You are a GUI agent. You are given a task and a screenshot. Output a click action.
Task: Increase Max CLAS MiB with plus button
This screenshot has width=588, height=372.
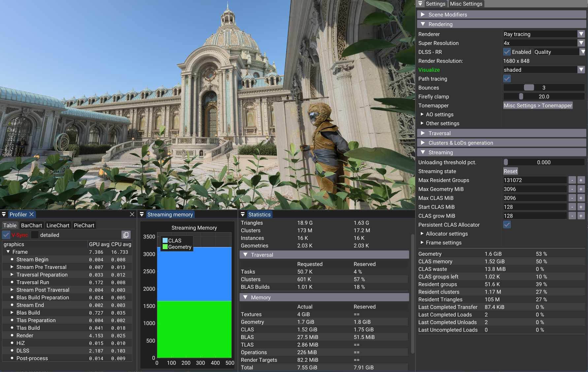coord(581,198)
